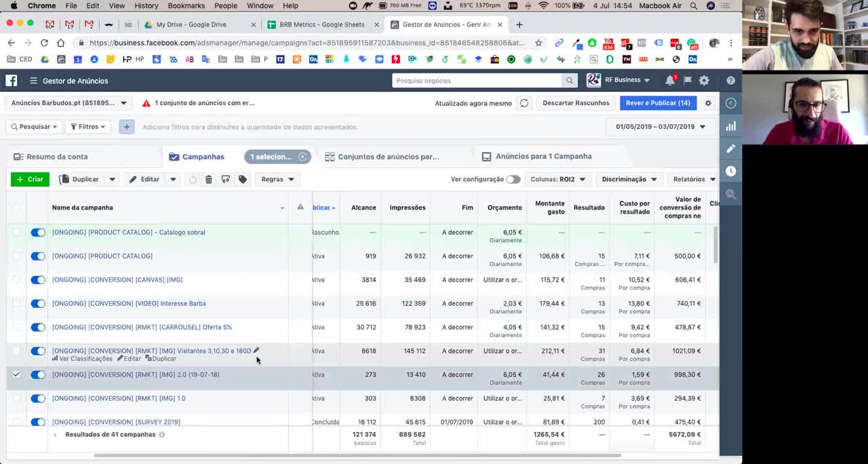Screen dimensions: 868x464
Task: Click the blue plus add filter icon
Action: tap(127, 127)
